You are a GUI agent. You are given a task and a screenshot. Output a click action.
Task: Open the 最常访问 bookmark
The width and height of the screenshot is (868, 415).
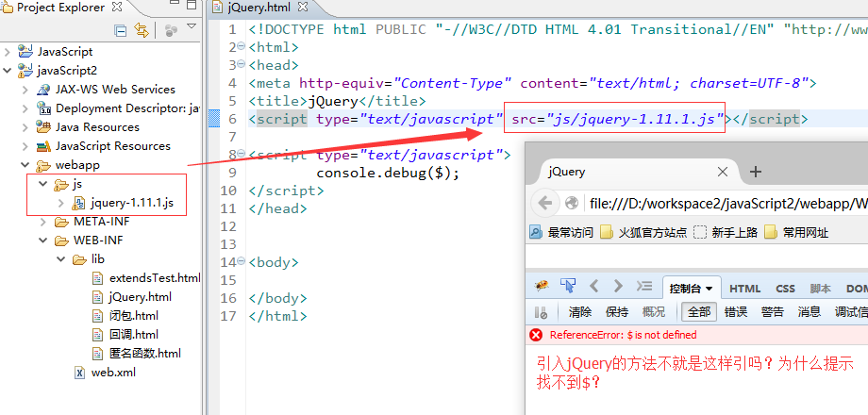pyautogui.click(x=561, y=232)
